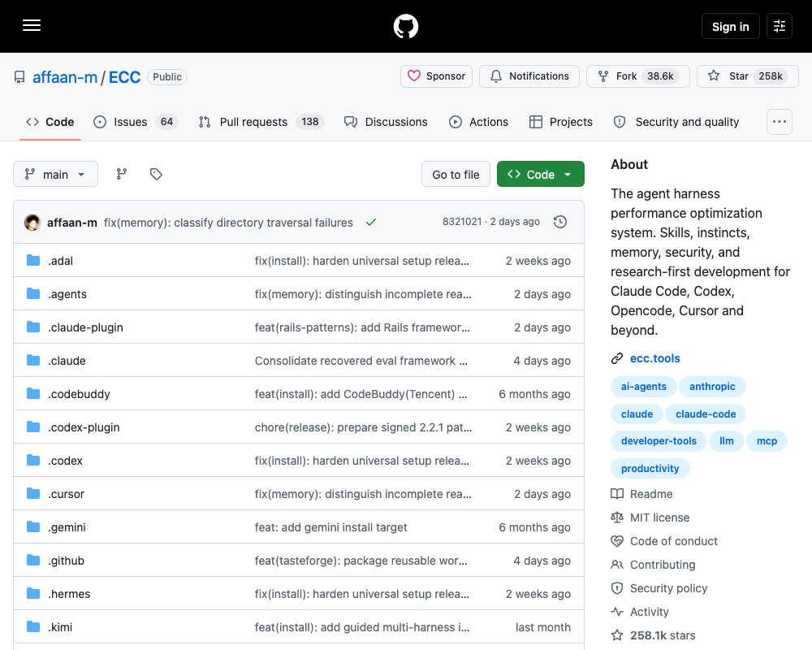
Task: Open the Pull requests tab
Action: pyautogui.click(x=261, y=122)
